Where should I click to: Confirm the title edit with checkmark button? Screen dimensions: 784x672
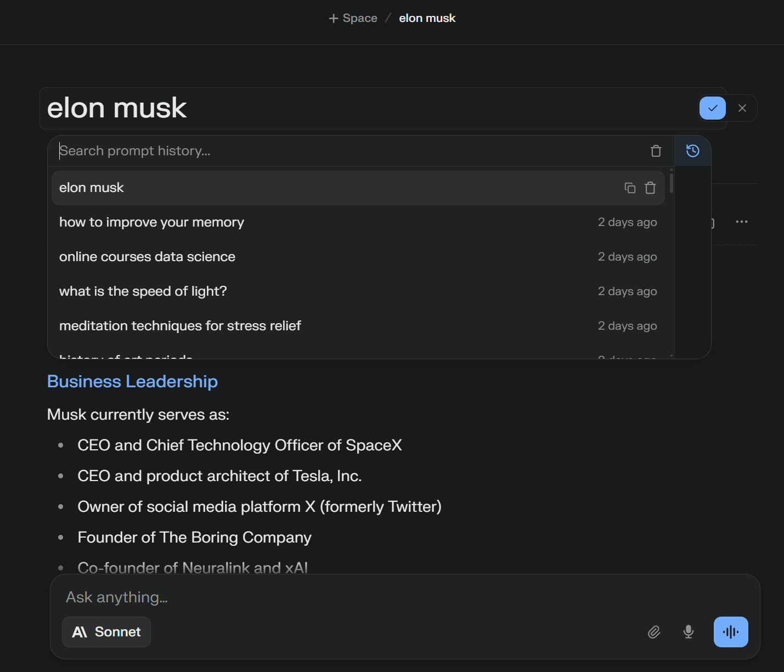[712, 108]
